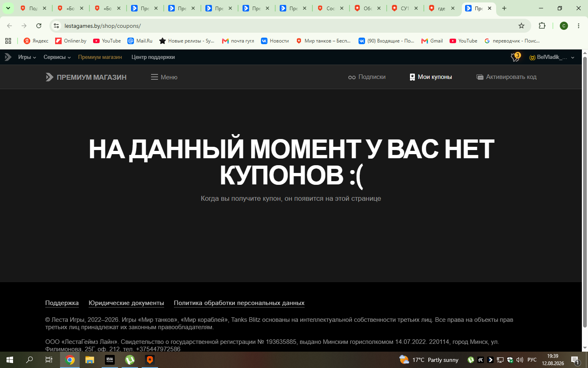Open the переводчик bookmark
This screenshot has height=368, width=588.
tap(512, 41)
